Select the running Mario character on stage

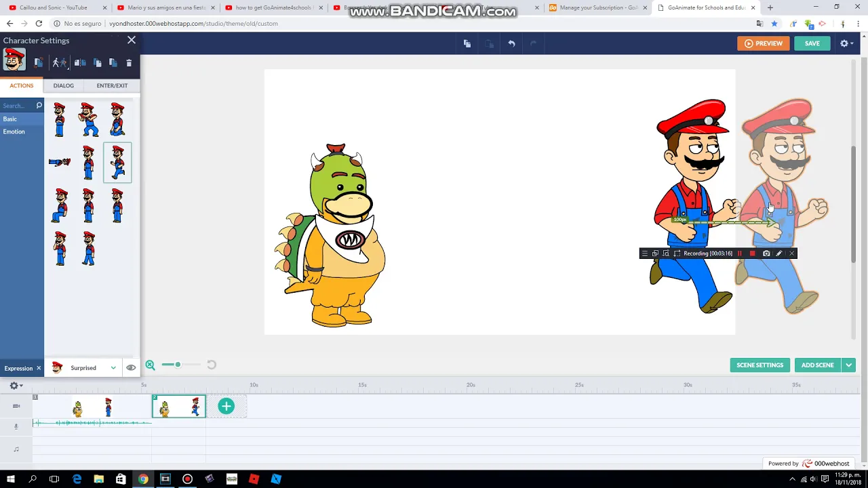point(694,207)
